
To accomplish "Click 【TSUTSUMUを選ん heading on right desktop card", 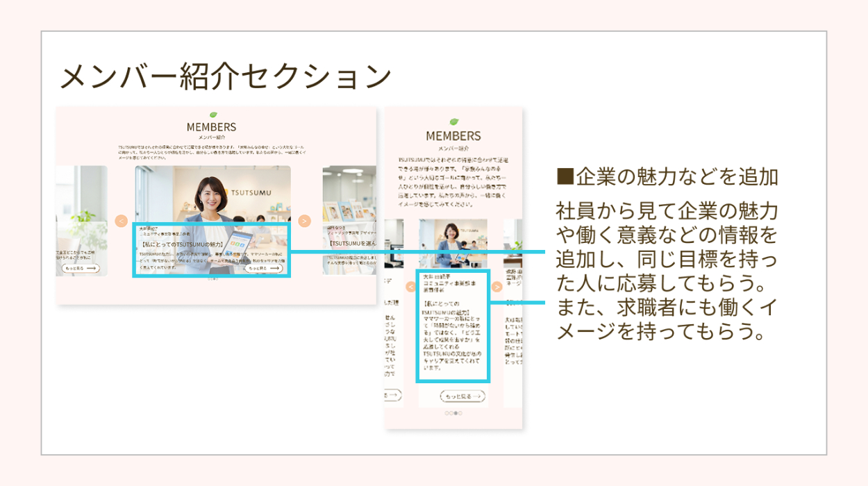I will point(352,244).
